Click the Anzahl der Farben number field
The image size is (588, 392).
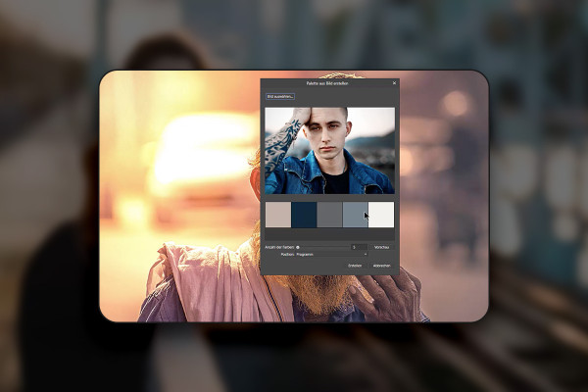coord(359,247)
